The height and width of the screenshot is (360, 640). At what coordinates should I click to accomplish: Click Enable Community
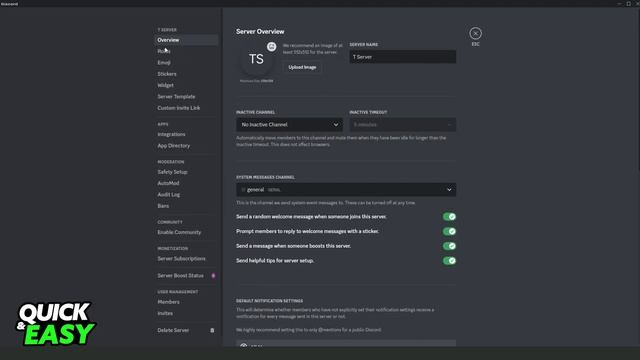[x=187, y=232]
